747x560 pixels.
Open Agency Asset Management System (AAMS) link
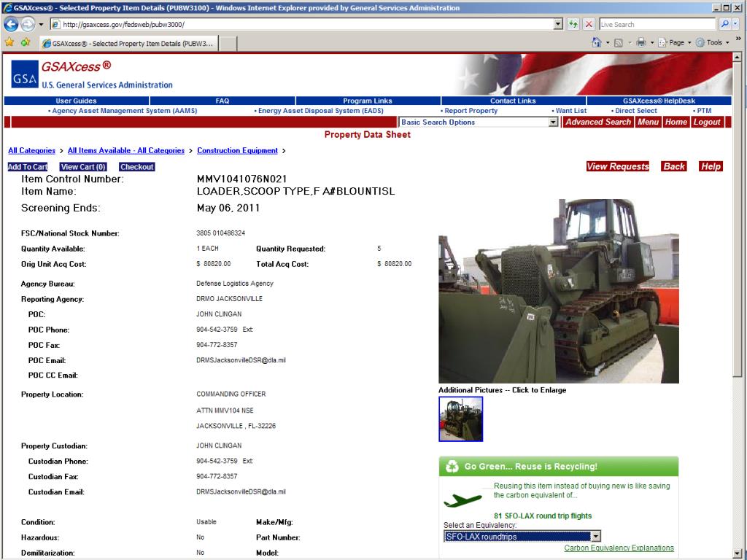click(124, 111)
